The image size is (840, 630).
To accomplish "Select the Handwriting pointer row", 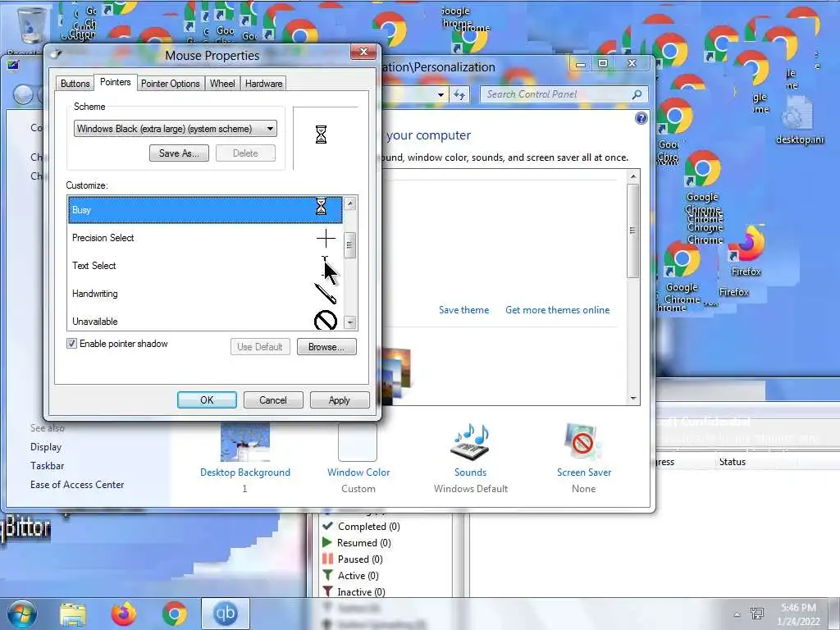I will (205, 294).
